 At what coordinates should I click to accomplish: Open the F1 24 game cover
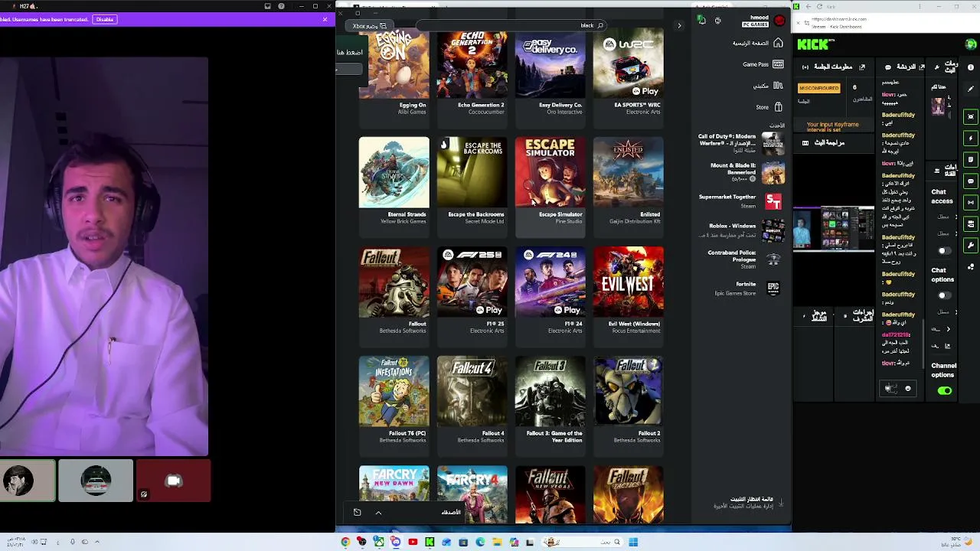point(550,282)
